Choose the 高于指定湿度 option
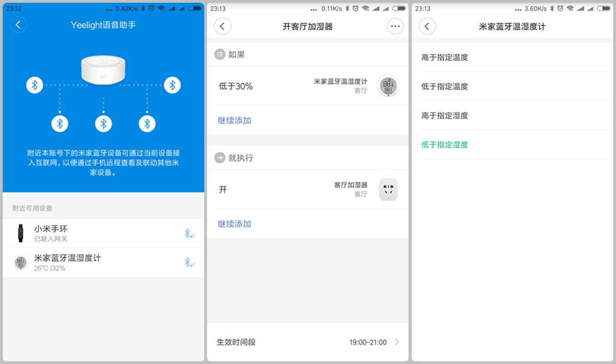Screen dimensions: 616x364 click(x=444, y=116)
